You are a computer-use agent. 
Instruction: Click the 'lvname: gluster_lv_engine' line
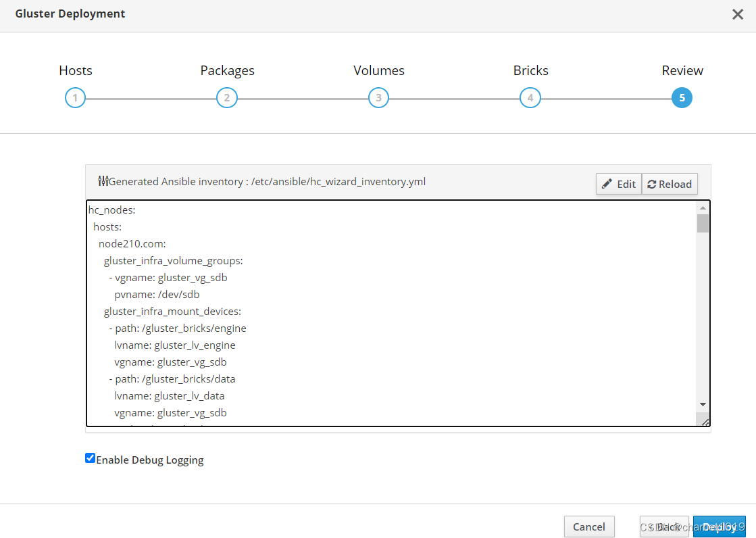coord(175,345)
